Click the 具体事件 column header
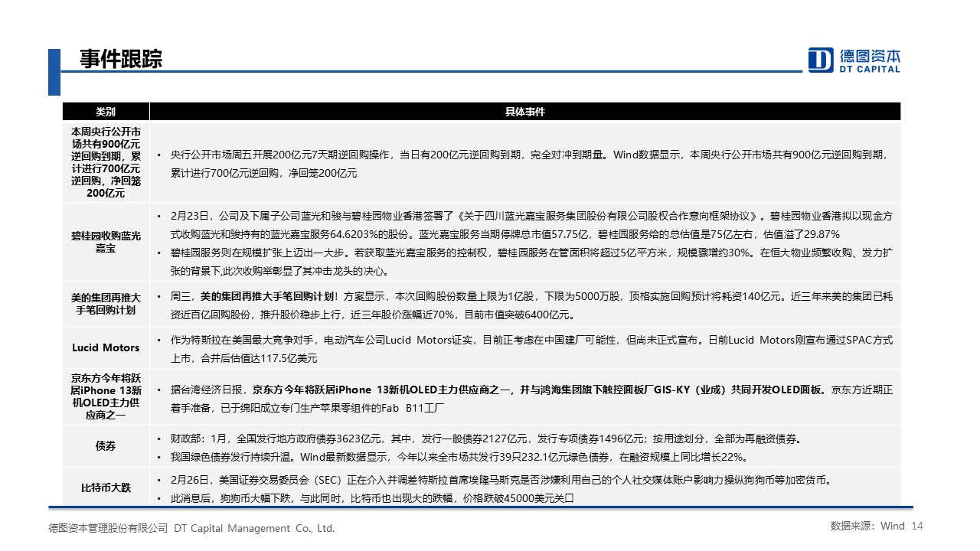Screen dimensions: 980x551 (524, 112)
